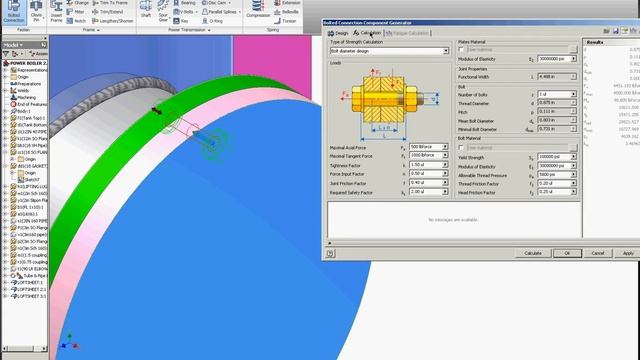Viewport: 640px width, 360px height.
Task: Open the Key connection generator
Action: pos(181,21)
